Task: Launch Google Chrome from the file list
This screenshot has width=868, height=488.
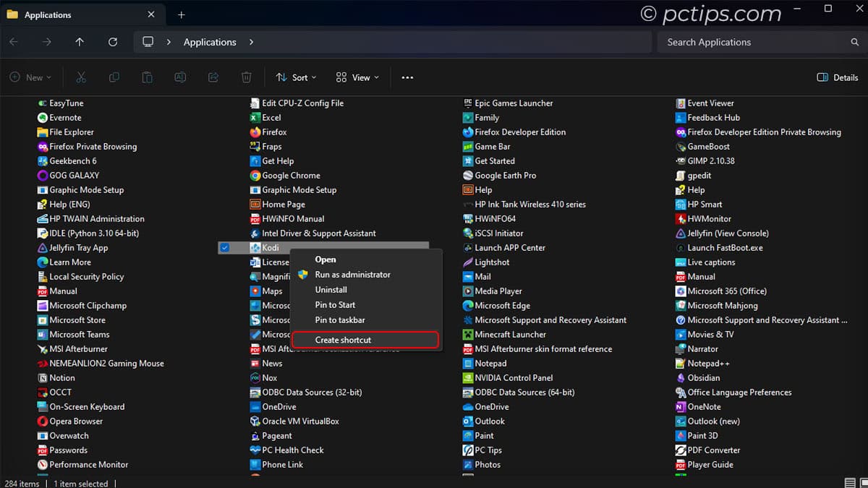Action: click(292, 175)
